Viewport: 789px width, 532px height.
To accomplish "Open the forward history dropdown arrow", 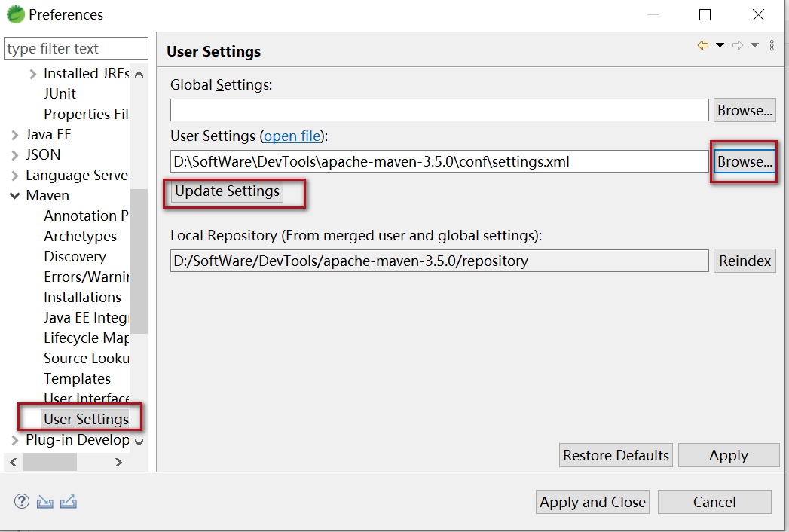I will 754,46.
